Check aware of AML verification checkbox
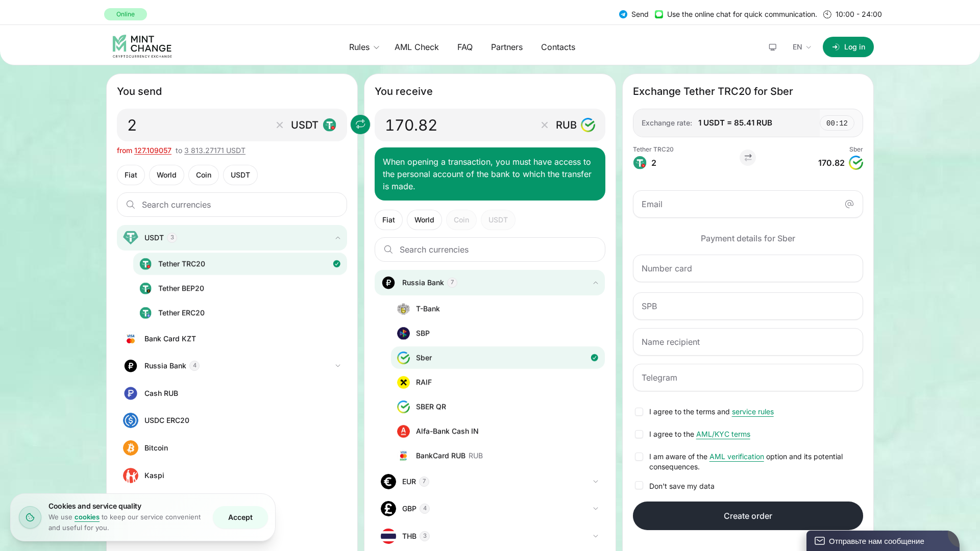This screenshot has height=551, width=980. (x=639, y=457)
